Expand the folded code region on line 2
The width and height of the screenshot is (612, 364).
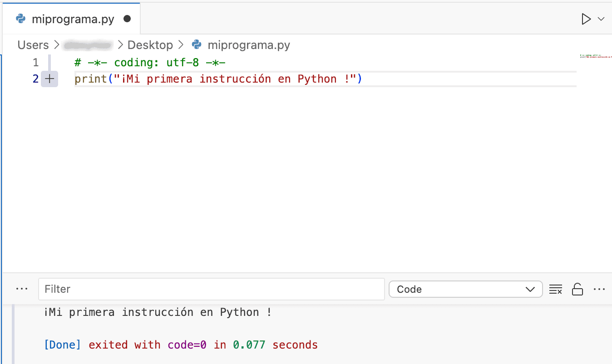49,79
